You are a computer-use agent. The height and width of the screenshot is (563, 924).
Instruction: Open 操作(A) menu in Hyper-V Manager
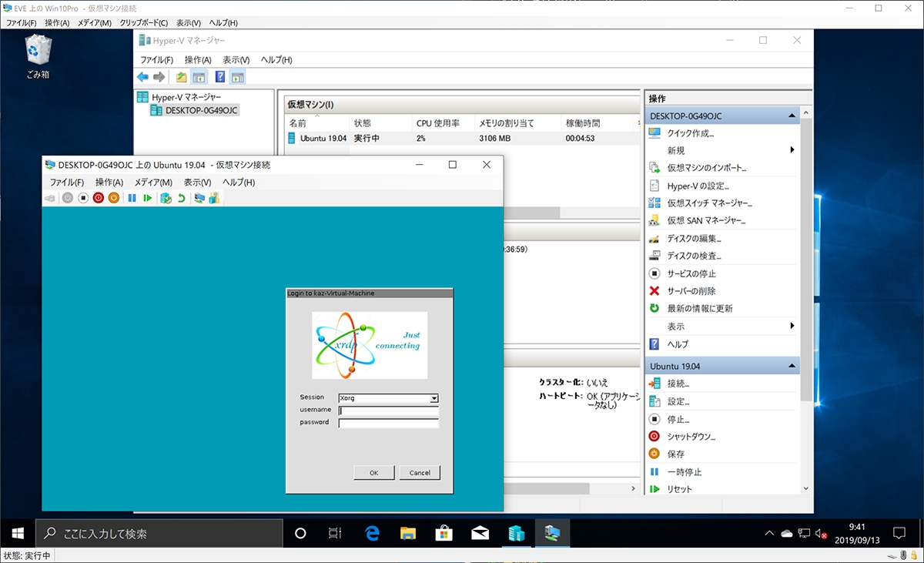(x=197, y=59)
